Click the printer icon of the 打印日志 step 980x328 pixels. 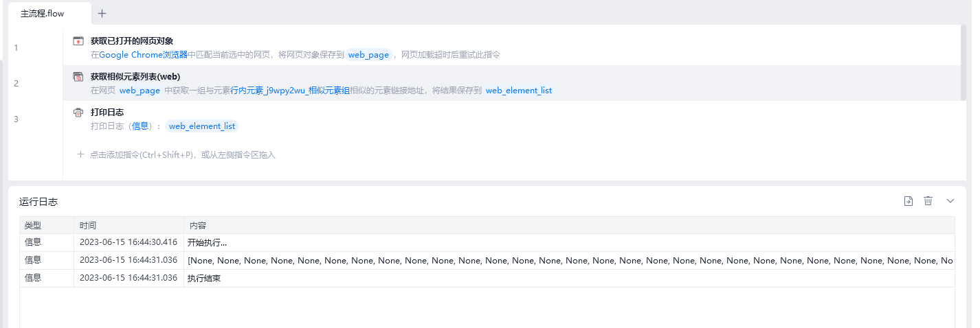78,113
